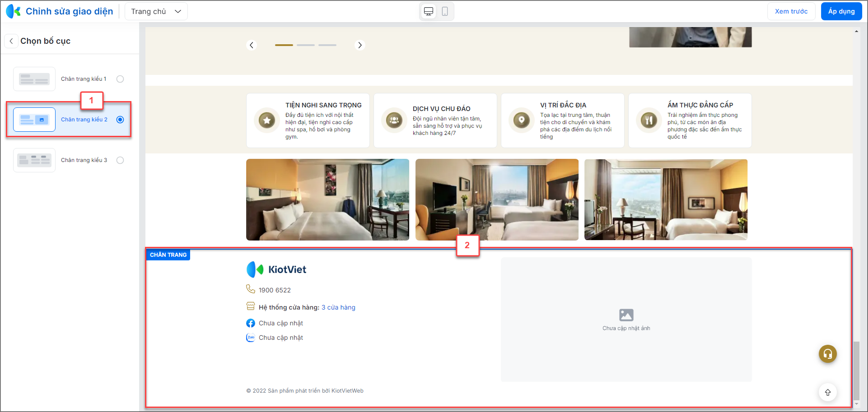Select the Chân trang kiểu 2 radio button

point(120,120)
